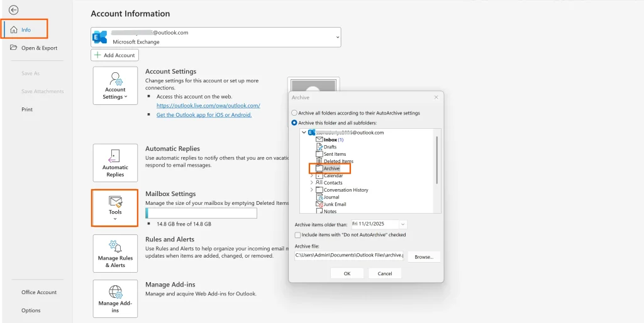
Task: Click the Open & Export folder icon
Action: pos(14,47)
